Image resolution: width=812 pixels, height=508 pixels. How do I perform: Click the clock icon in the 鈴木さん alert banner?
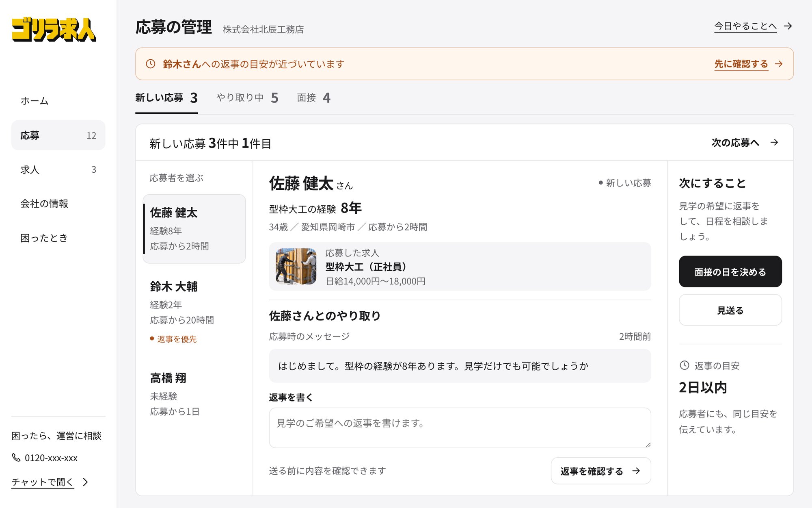(x=151, y=64)
